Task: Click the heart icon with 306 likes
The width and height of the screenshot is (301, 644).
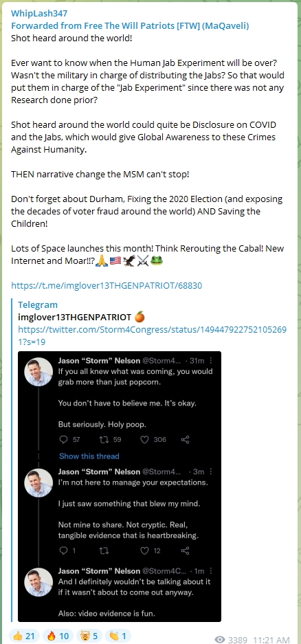Action: pyautogui.click(x=144, y=439)
